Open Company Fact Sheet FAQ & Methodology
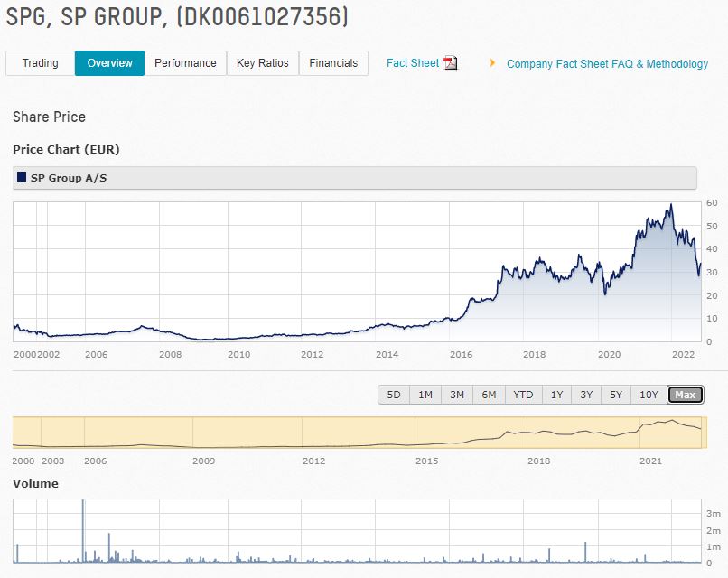The width and height of the screenshot is (728, 578). [x=607, y=64]
